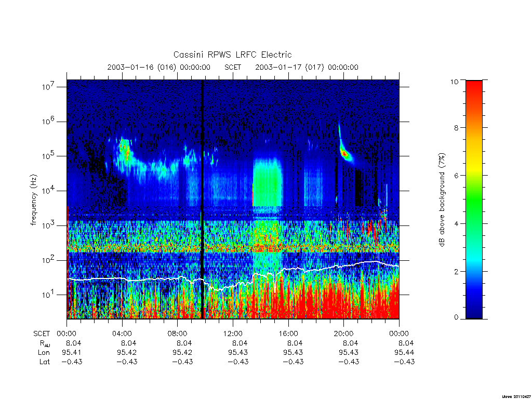Click the 'Lon' row label
This screenshot has height=399, width=532.
[44, 353]
